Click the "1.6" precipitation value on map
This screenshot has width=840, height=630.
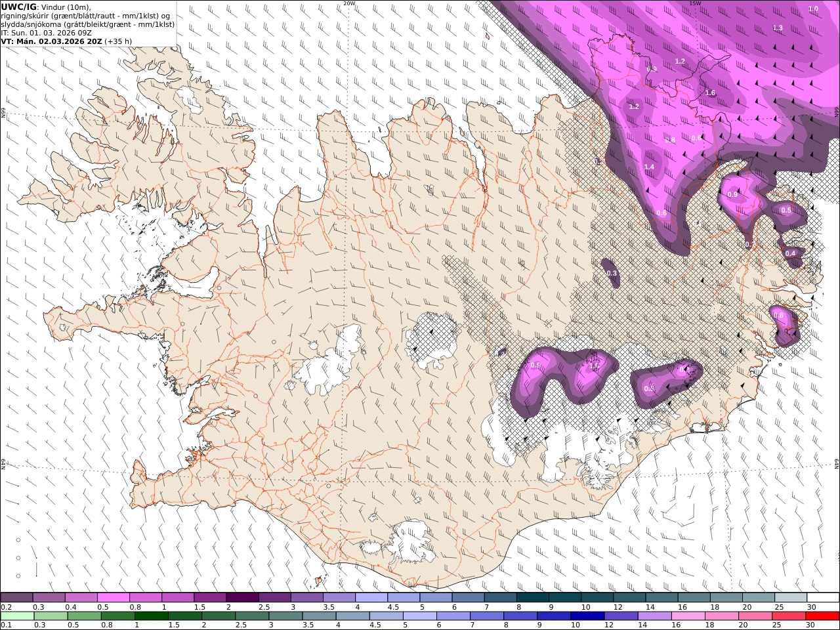pyautogui.click(x=710, y=93)
